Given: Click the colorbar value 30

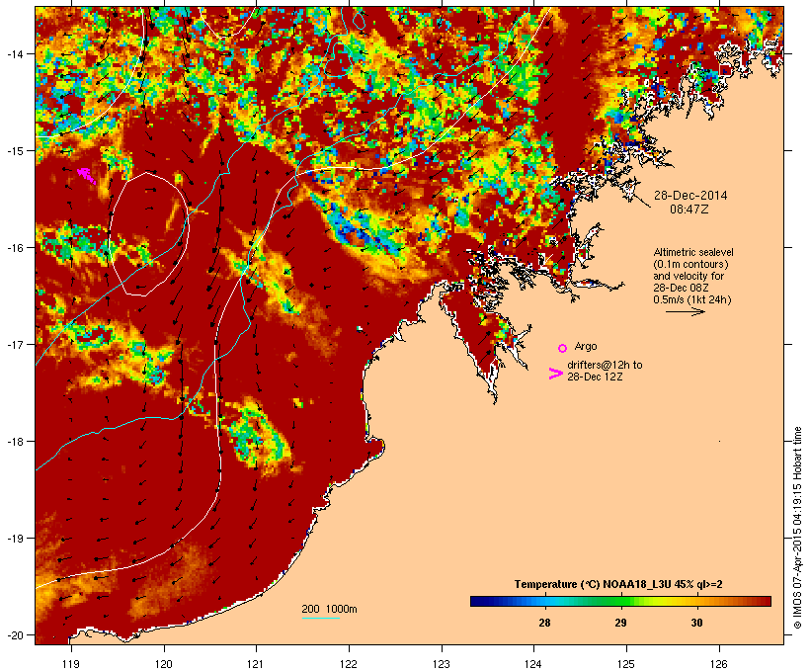Looking at the screenshot, I should click(696, 623).
